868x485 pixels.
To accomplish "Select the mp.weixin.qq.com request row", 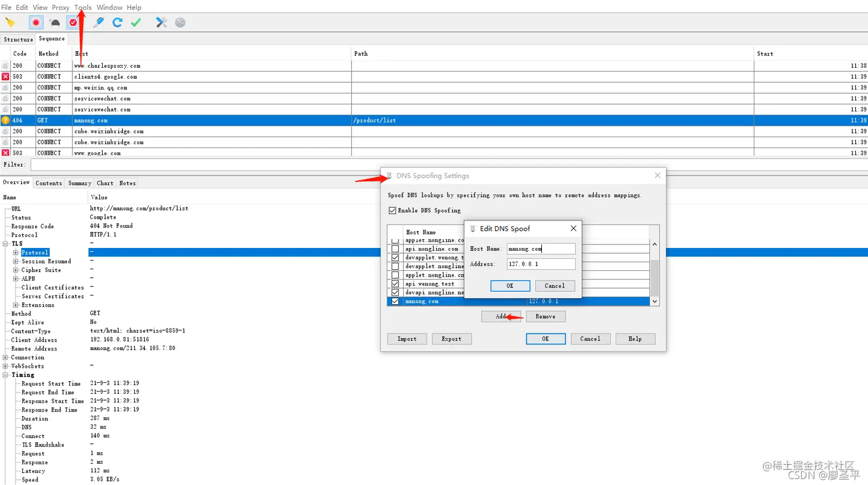I will point(434,88).
